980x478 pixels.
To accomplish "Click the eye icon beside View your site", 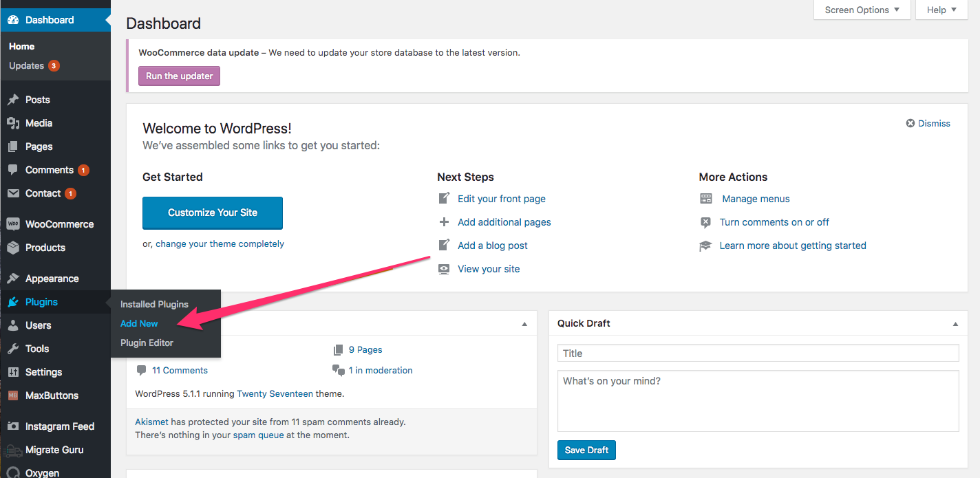I will click(x=444, y=269).
